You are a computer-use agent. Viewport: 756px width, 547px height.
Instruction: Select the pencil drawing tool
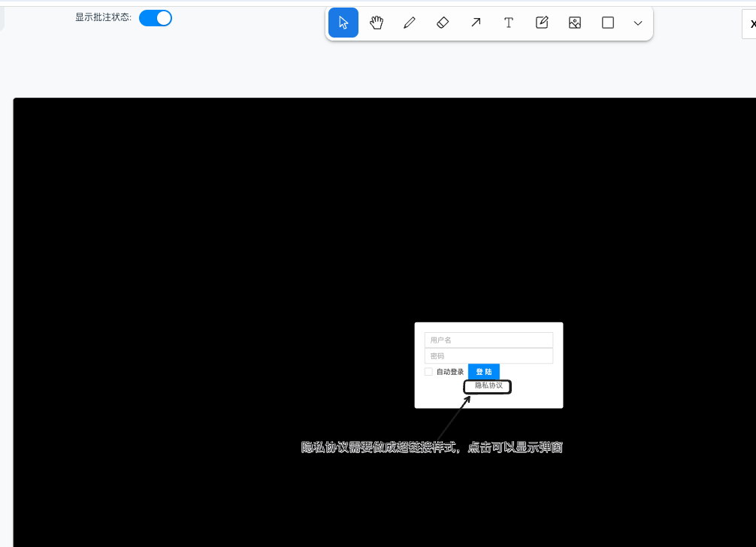409,23
